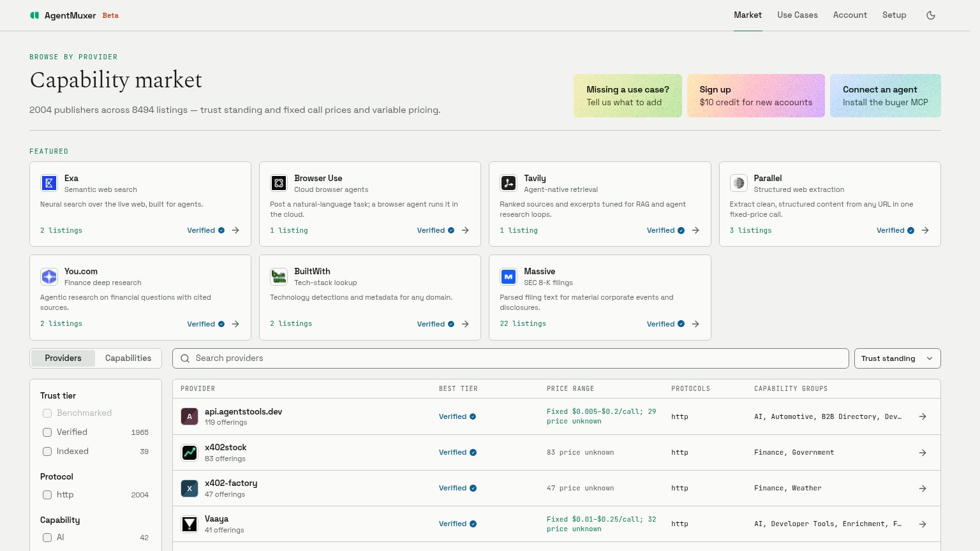This screenshot has height=551, width=980.
Task: Click api.agentstools.dev avatar icon
Action: (x=189, y=416)
